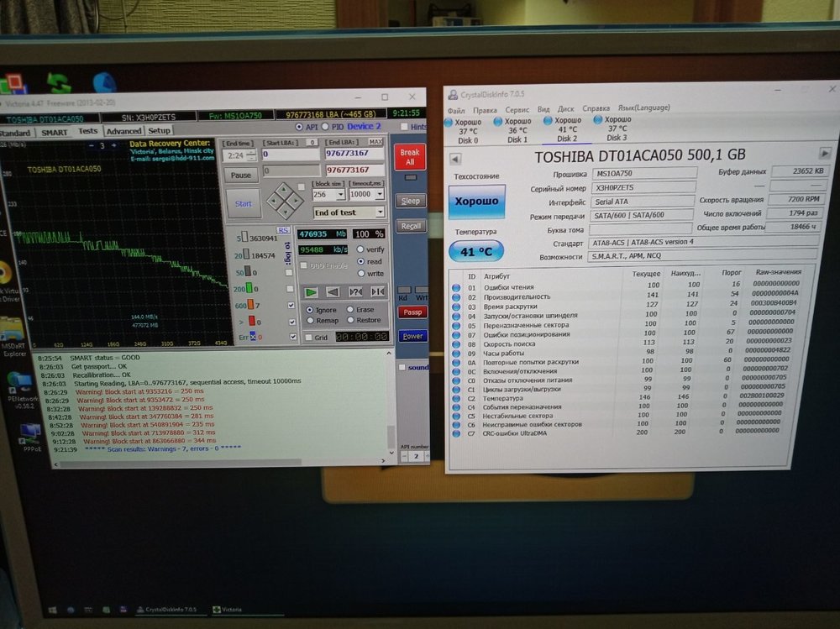
Task: Switch to the SMART tab in Victoria
Action: point(55,132)
